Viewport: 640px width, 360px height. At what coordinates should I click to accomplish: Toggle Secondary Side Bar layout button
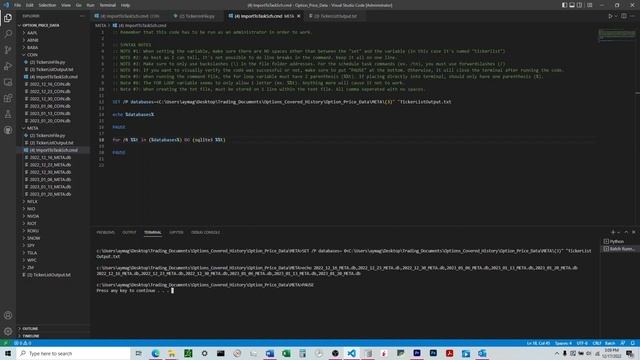(579, 5)
